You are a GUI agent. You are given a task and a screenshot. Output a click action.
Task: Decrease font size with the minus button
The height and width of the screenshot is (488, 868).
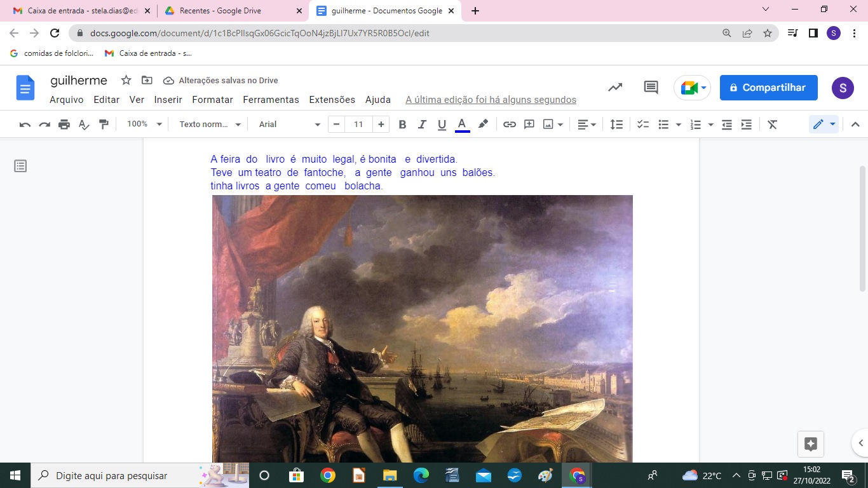click(x=336, y=125)
